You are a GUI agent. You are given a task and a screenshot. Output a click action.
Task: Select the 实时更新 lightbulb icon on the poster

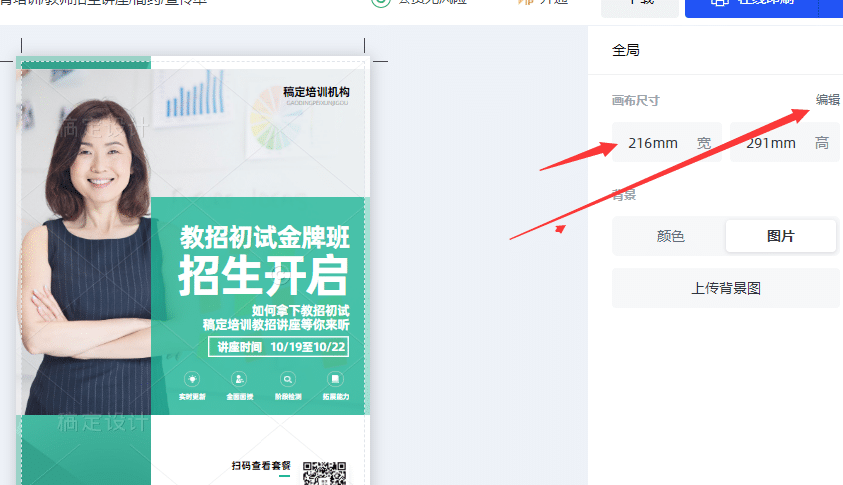192,379
